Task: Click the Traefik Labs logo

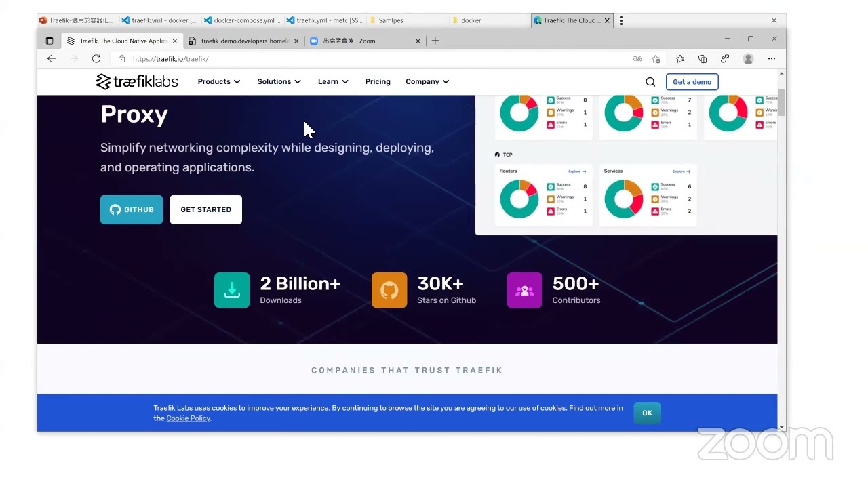Action: tap(137, 82)
